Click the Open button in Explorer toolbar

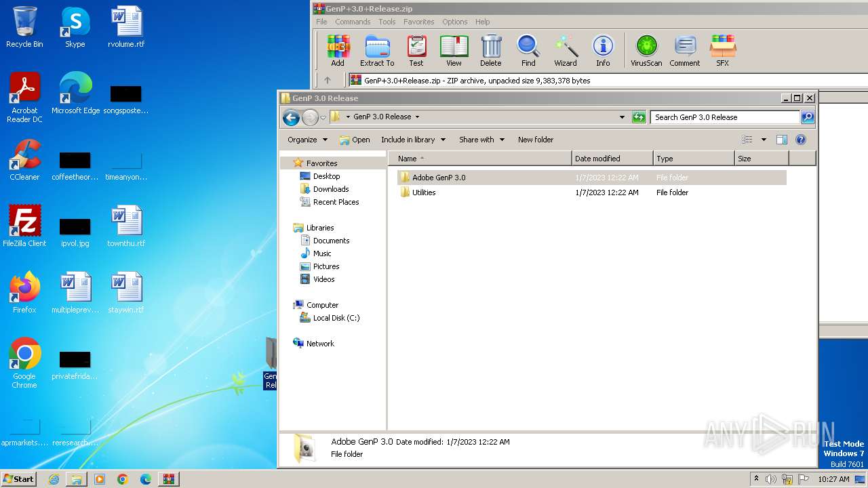355,140
